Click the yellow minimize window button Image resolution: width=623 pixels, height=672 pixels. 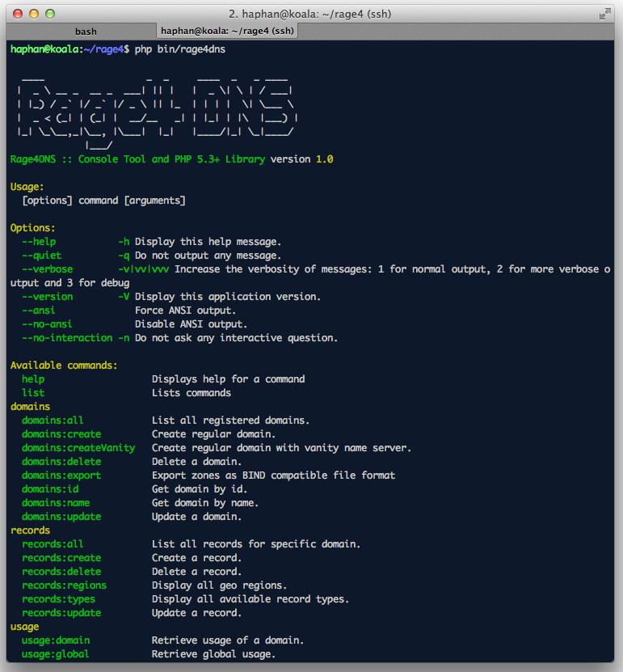point(34,14)
